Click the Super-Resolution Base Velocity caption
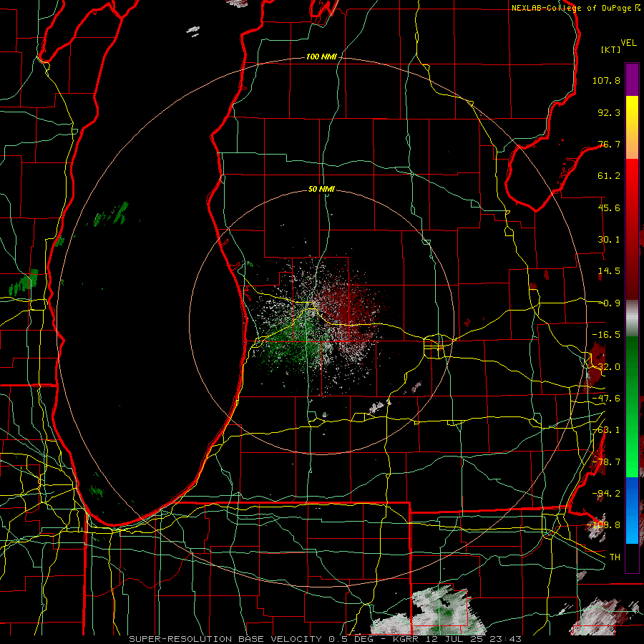Screen dimensions: 644x644 326,639
